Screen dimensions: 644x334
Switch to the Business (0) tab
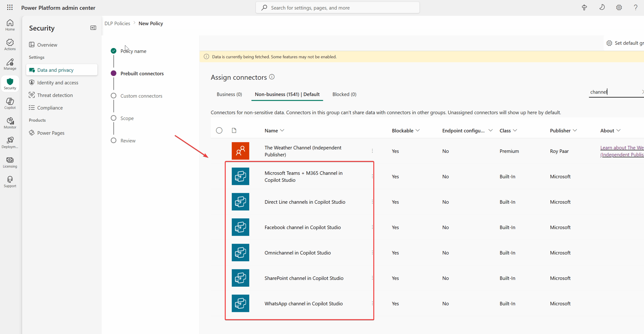[229, 94]
